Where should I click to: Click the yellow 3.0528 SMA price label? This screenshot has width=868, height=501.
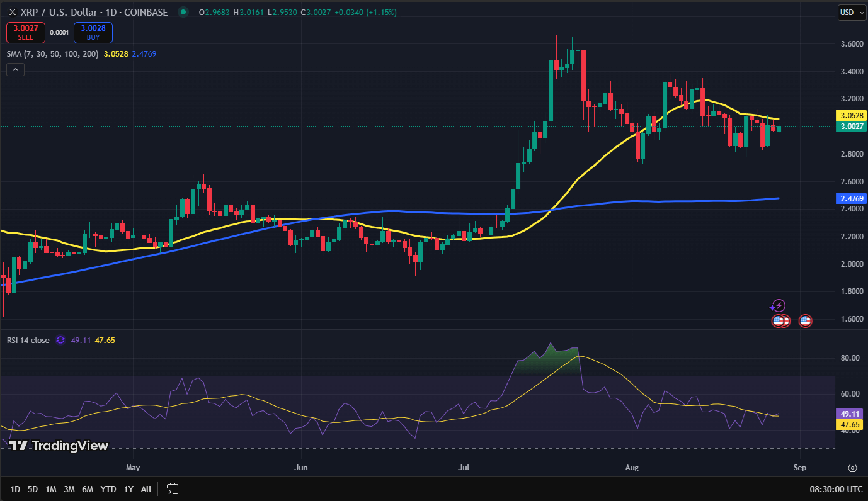click(x=850, y=116)
